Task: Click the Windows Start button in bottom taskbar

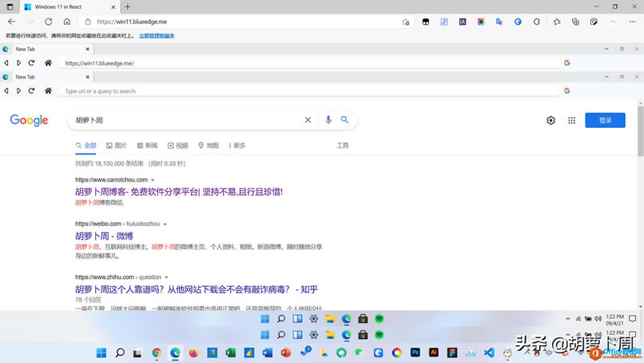Action: 101,353
